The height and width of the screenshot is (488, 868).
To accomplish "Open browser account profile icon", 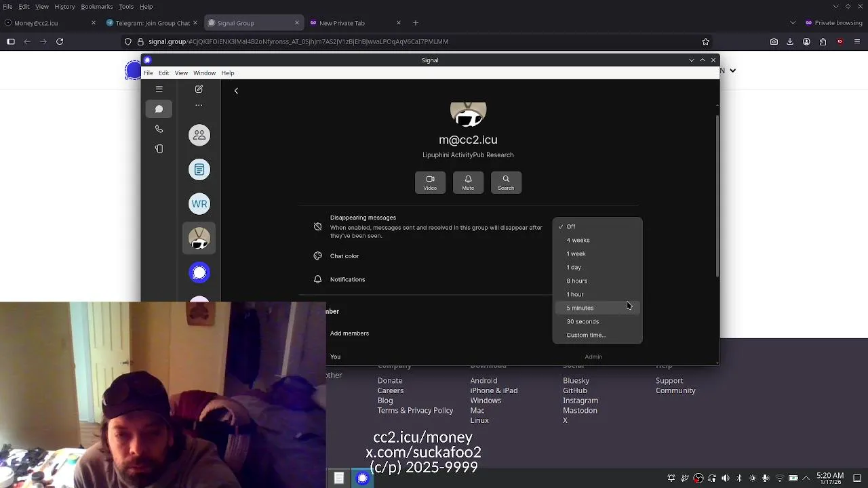I will (806, 41).
